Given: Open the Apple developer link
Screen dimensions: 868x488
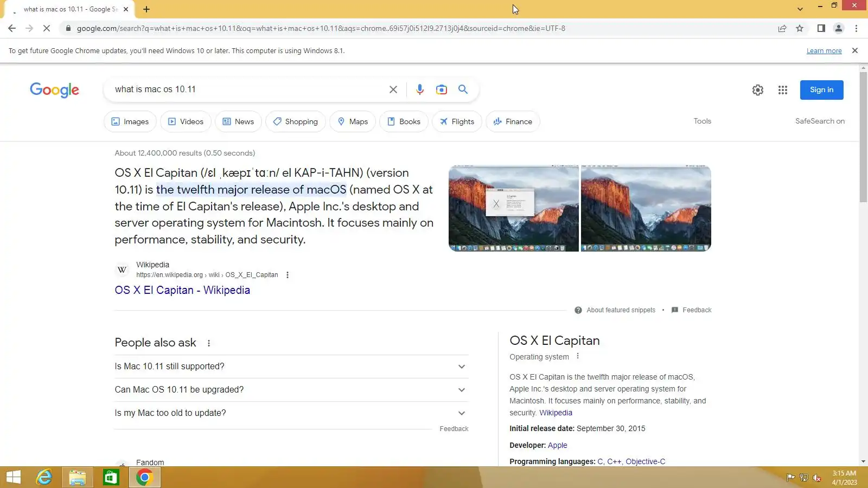Looking at the screenshot, I should click(x=558, y=445).
